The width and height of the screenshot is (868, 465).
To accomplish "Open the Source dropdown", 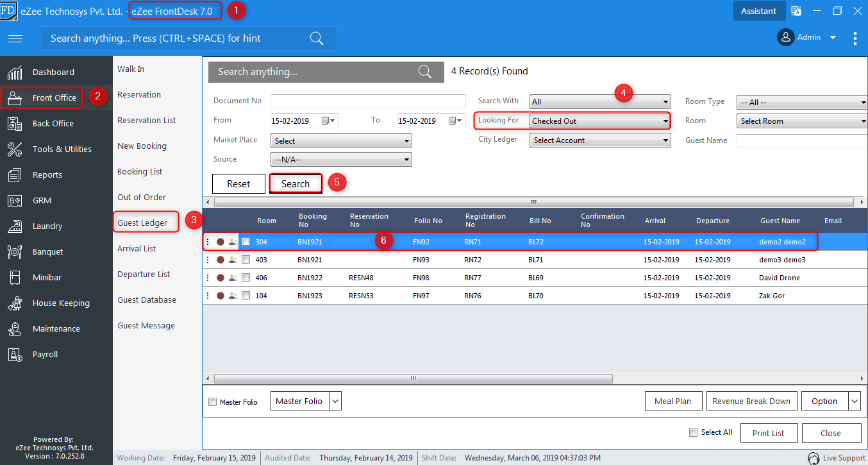I will pos(342,160).
